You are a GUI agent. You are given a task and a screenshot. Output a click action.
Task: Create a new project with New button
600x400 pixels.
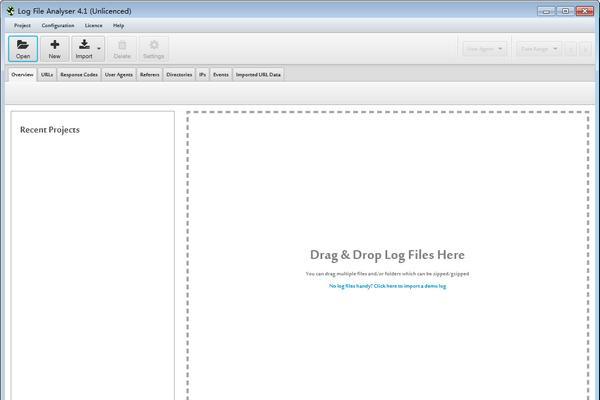(54, 49)
